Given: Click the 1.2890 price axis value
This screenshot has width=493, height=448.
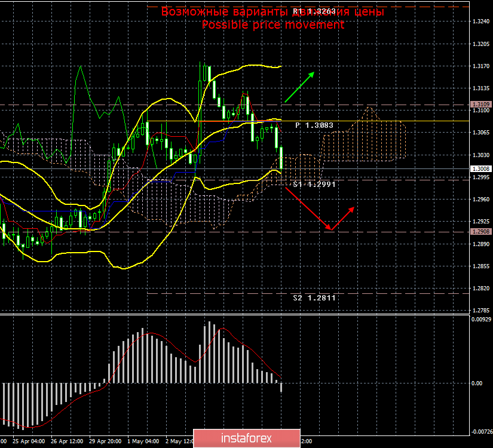Looking at the screenshot, I should point(481,244).
